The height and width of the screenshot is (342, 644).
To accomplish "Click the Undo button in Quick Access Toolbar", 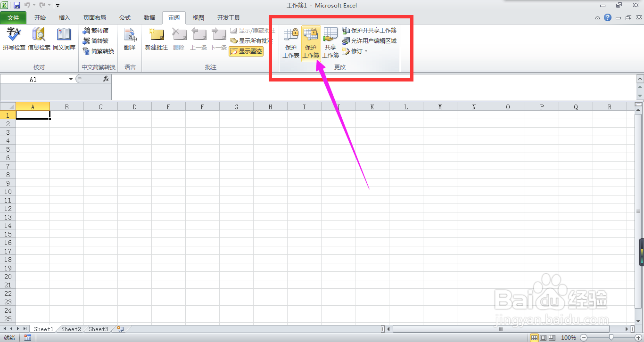I will point(27,5).
